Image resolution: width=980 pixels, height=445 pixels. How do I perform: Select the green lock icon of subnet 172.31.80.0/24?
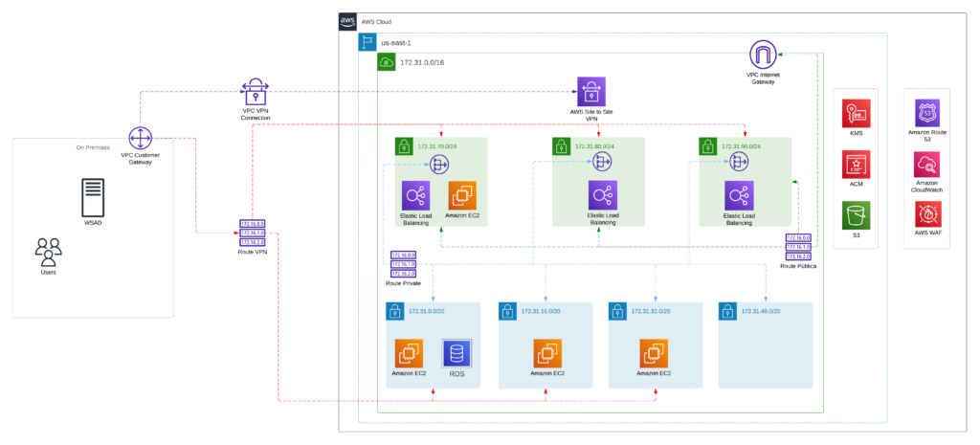tap(561, 146)
